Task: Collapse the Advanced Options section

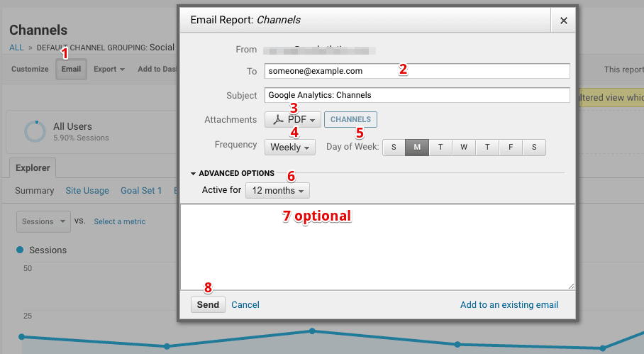Action: [x=233, y=173]
